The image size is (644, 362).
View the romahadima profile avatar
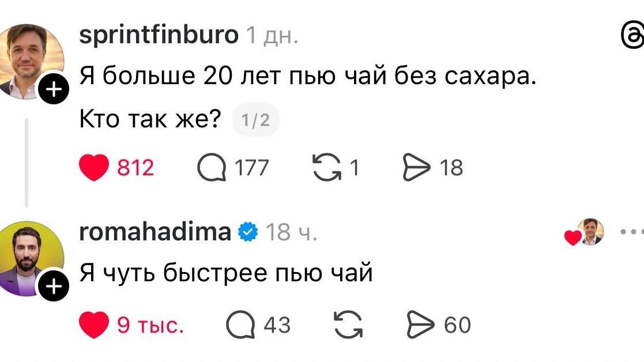point(32,255)
